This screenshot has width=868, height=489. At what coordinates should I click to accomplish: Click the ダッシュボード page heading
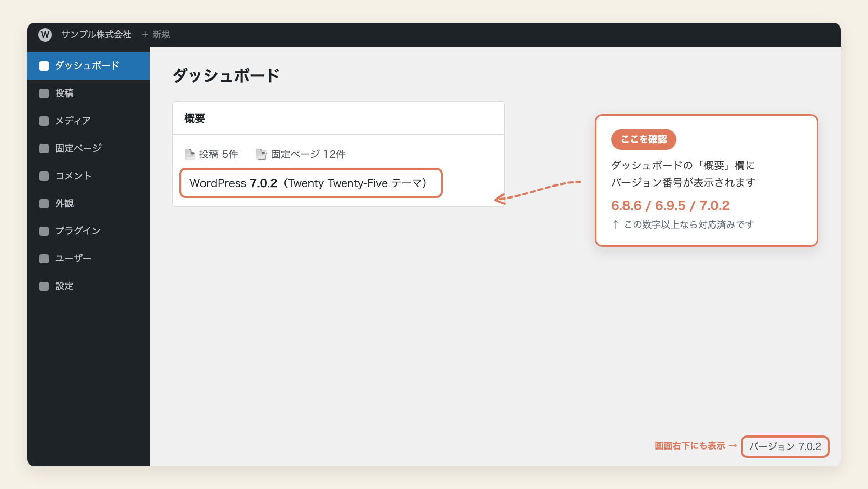[226, 75]
